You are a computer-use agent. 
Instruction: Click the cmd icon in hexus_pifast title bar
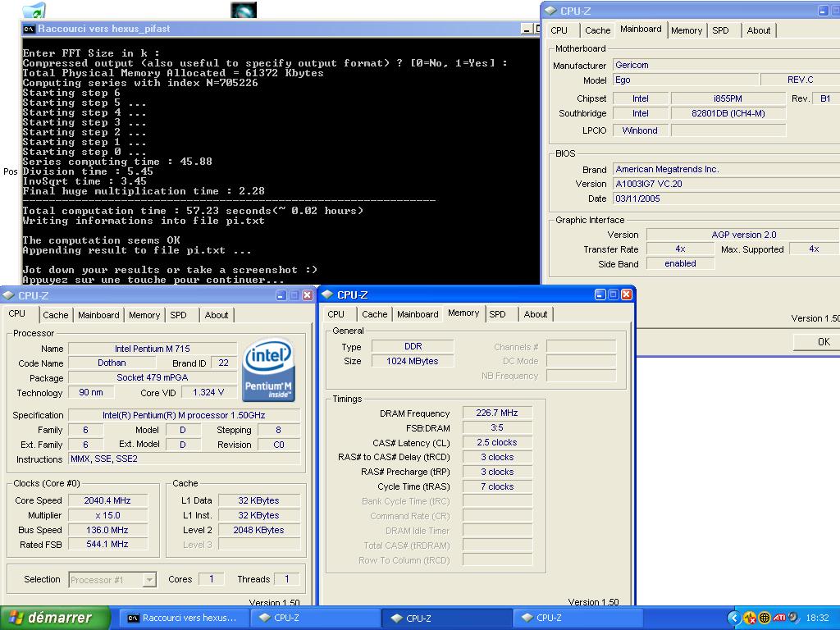click(29, 29)
